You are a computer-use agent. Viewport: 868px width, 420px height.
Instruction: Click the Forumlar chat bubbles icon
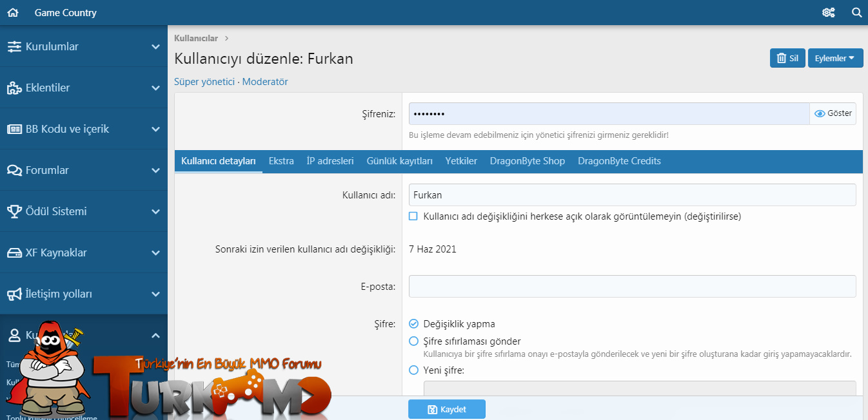tap(14, 171)
